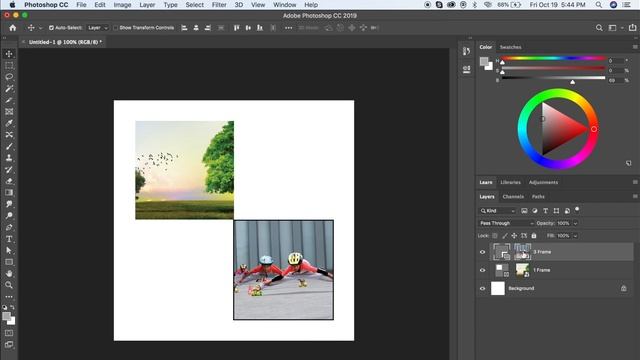Select the Eraser tool
This screenshot has width=640, height=360.
pos(9,181)
